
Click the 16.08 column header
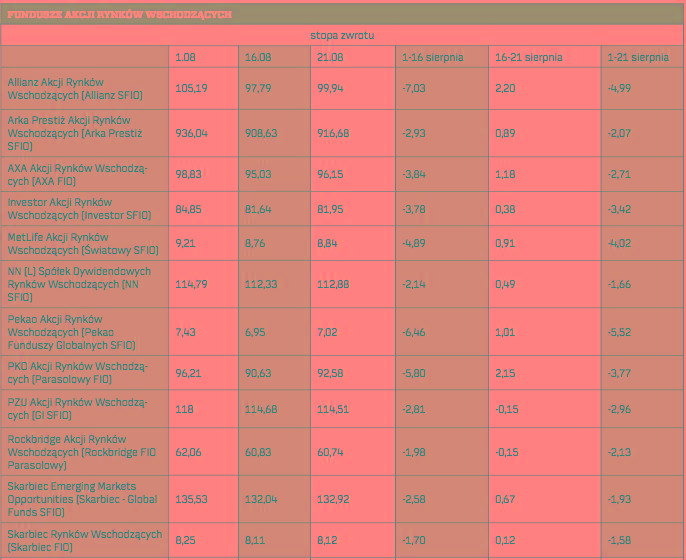point(258,57)
